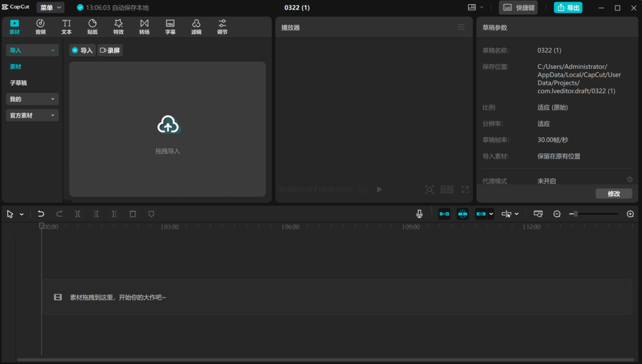
Task: Click the marker shield icon
Action: click(151, 214)
